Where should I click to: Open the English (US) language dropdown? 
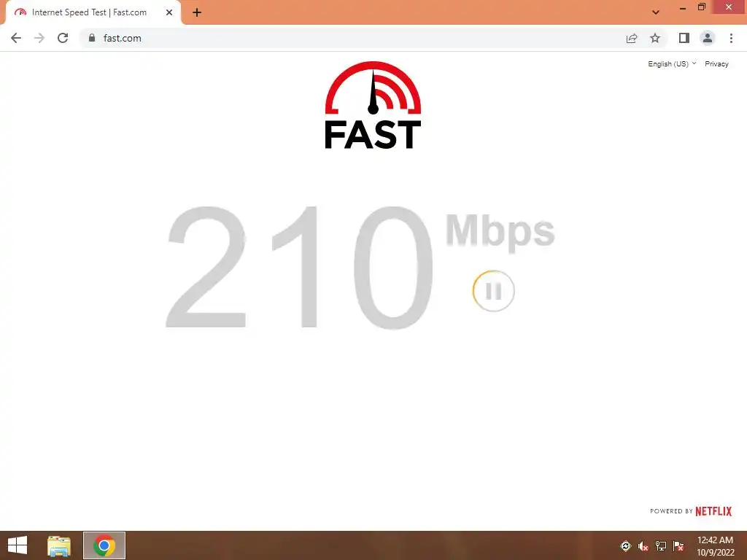(x=672, y=64)
